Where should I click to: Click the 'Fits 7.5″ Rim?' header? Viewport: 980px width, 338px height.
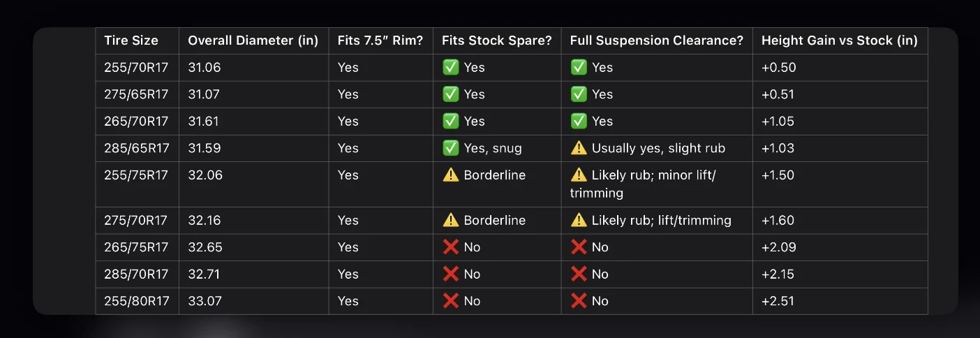click(380, 41)
